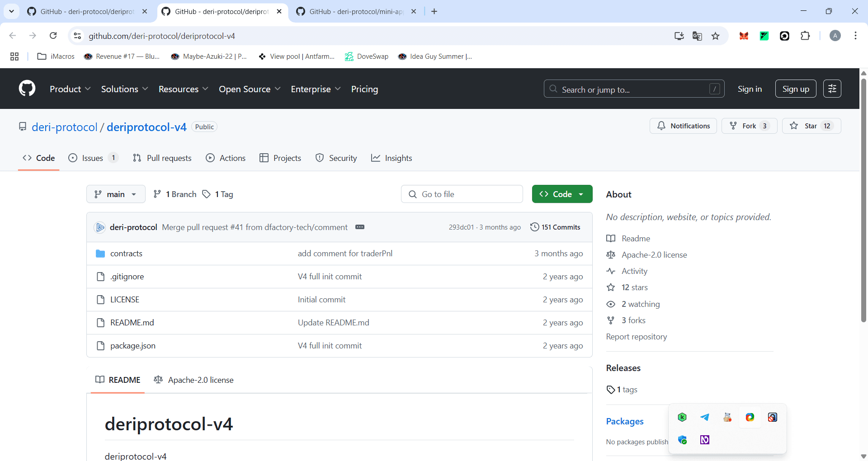The width and height of the screenshot is (868, 461).
Task: Open the bookmarks apps grid icon
Action: [x=14, y=56]
